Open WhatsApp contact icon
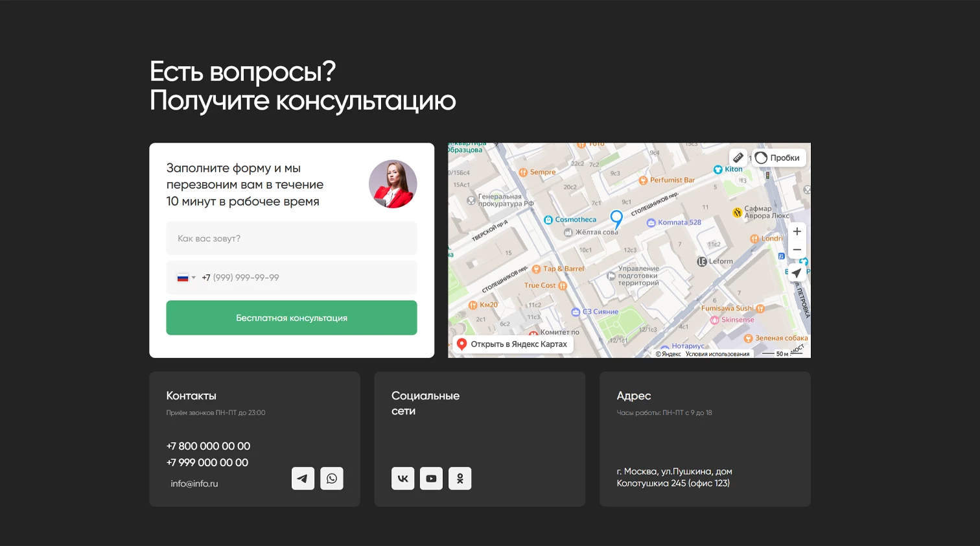 click(332, 479)
